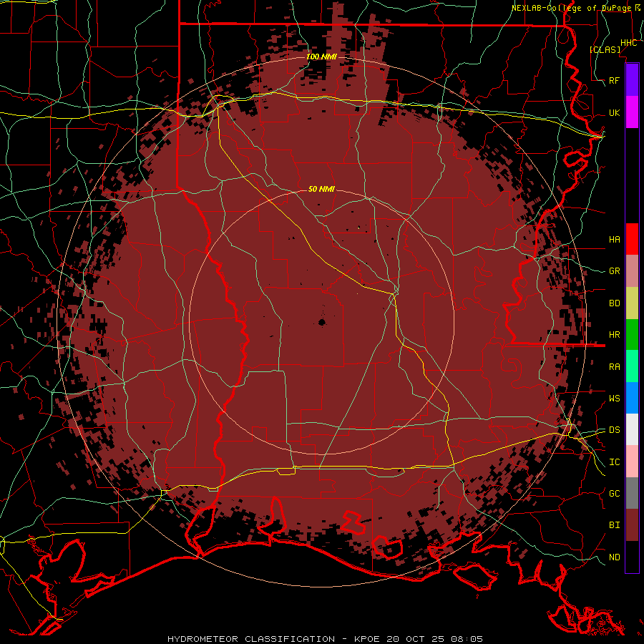Click the 100 NMI range ring label

point(321,57)
